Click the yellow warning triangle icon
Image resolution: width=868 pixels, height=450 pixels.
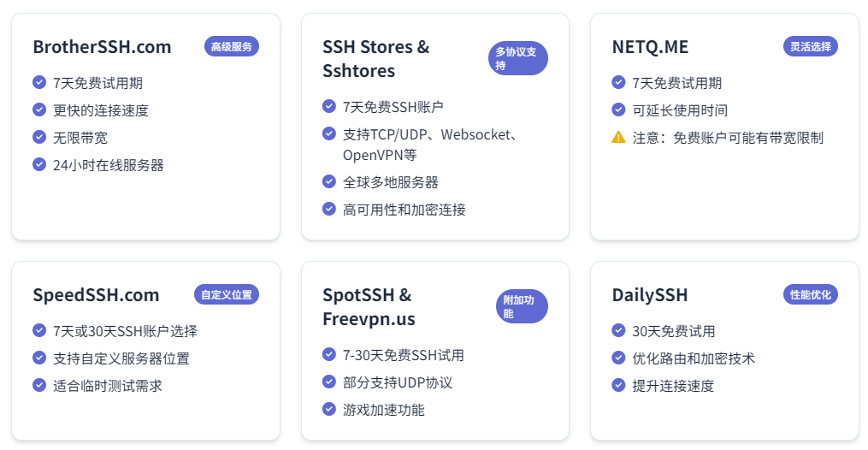618,137
